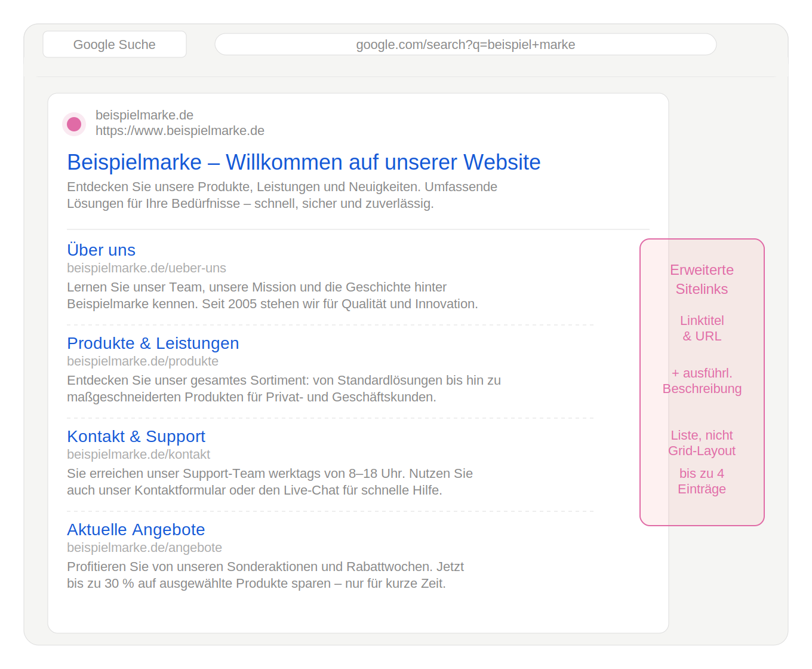Open the Produkte & Leistungen sitelink
Viewport: 812px width, 669px height.
click(153, 343)
